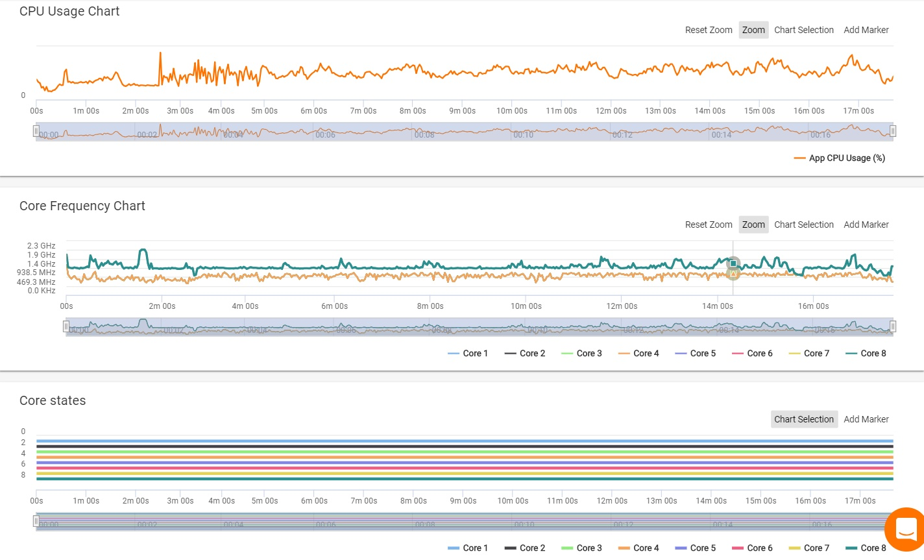
Task: Hide Core 4 in Core Frequency Chart legend
Action: click(638, 354)
